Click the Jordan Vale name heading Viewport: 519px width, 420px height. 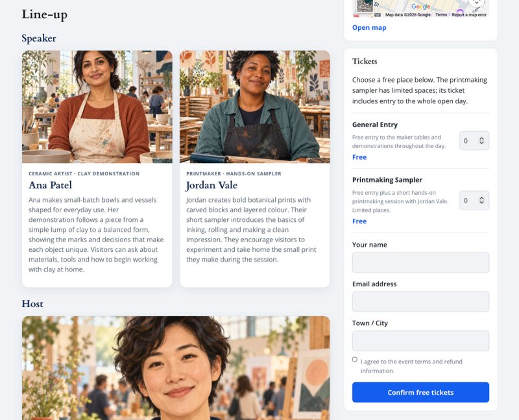(212, 185)
